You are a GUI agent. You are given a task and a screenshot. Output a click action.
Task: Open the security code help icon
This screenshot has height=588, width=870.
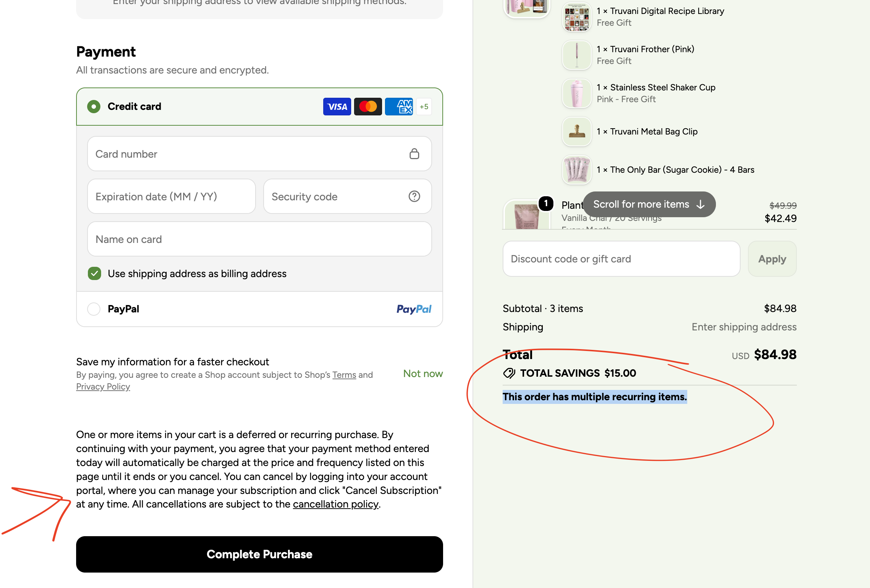point(414,196)
